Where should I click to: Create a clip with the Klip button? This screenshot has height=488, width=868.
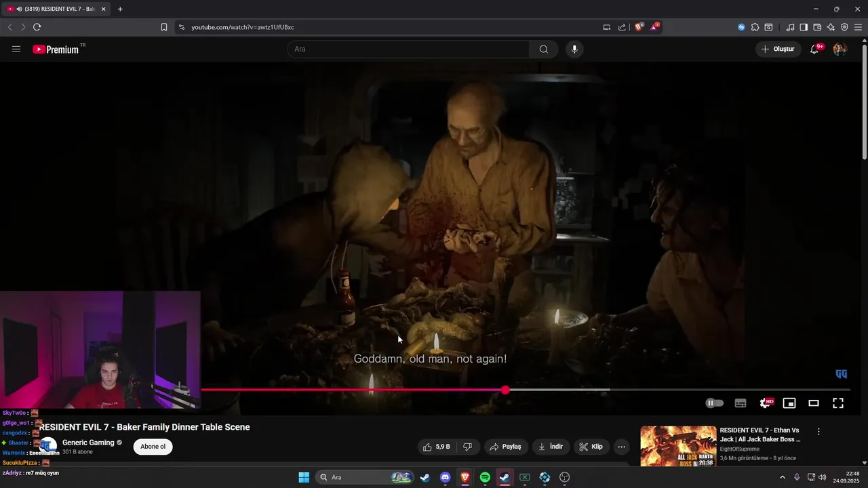[591, 447]
